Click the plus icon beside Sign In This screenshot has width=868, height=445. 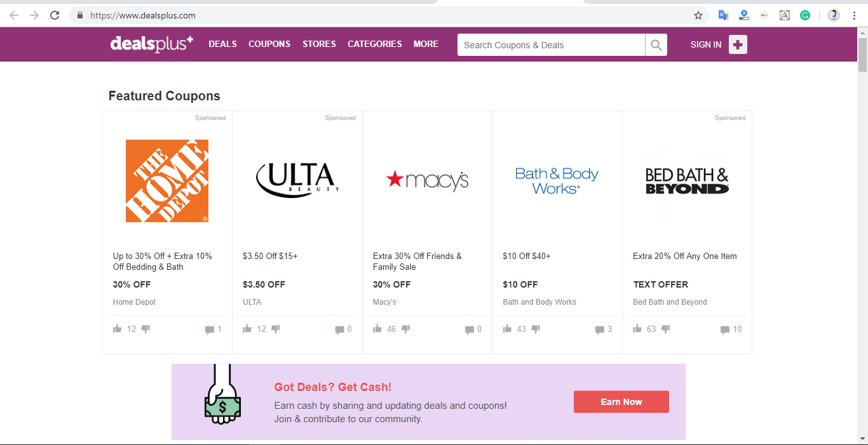point(738,44)
